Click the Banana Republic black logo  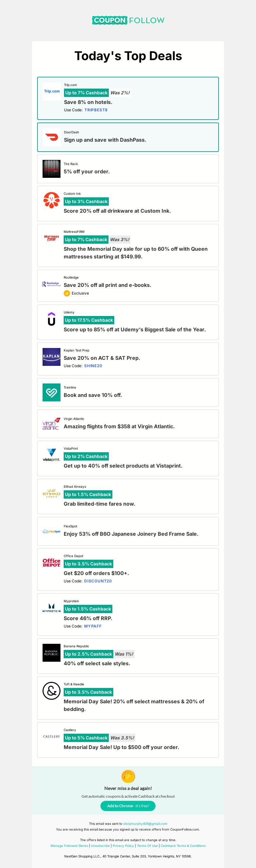[52, 653]
